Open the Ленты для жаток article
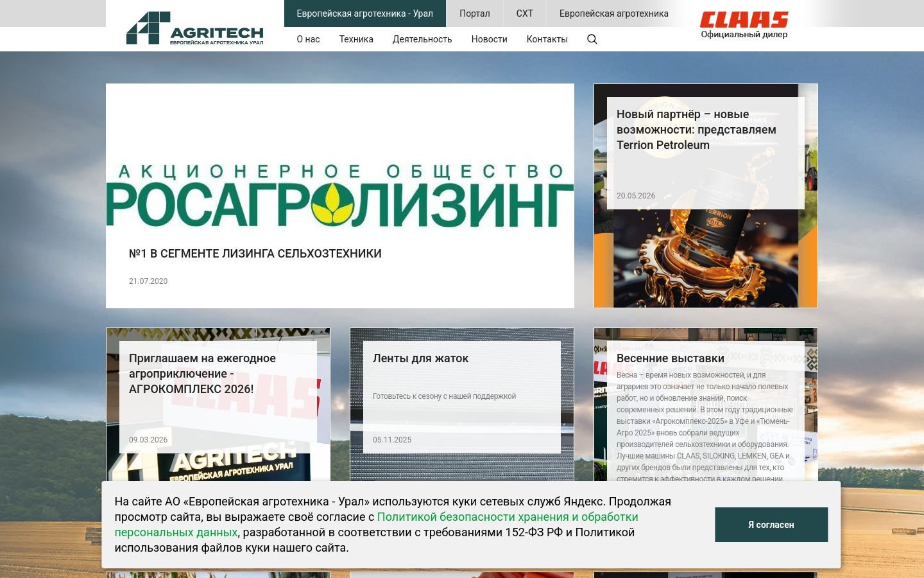Screen dimensions: 924x578 [x=420, y=358]
